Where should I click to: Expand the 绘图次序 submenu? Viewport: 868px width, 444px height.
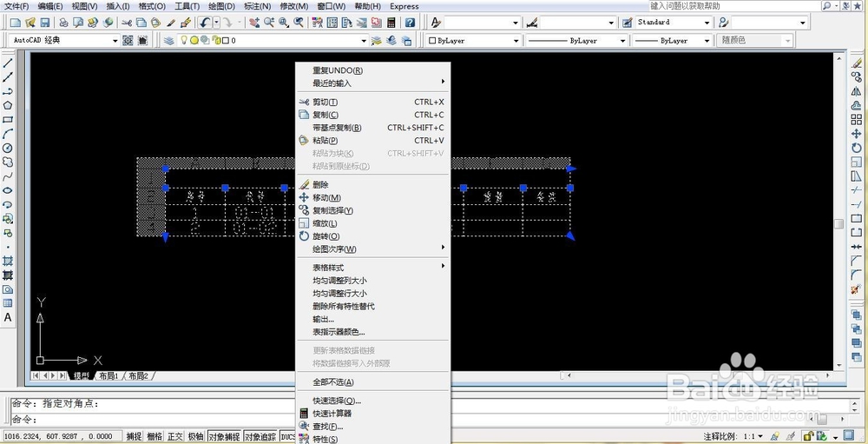(x=373, y=249)
